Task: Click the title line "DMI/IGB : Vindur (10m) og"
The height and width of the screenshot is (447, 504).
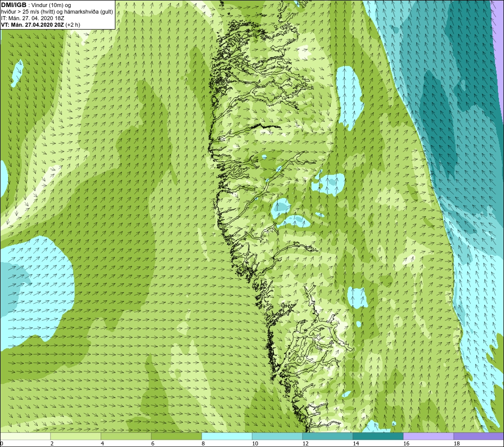Action: pyautogui.click(x=36, y=5)
